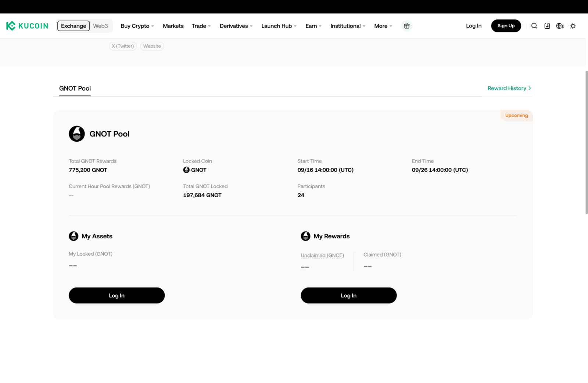
Task: Open language and currency globe icon
Action: [x=560, y=26]
